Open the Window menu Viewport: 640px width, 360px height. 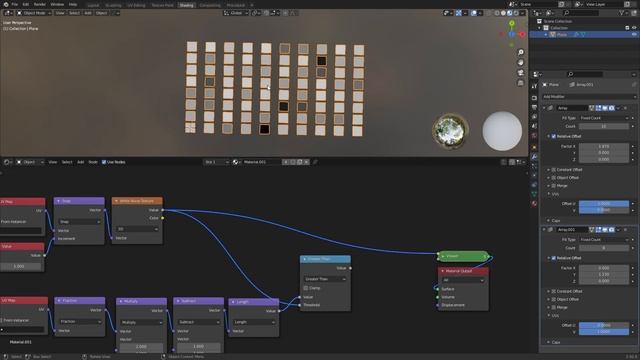(x=57, y=4)
